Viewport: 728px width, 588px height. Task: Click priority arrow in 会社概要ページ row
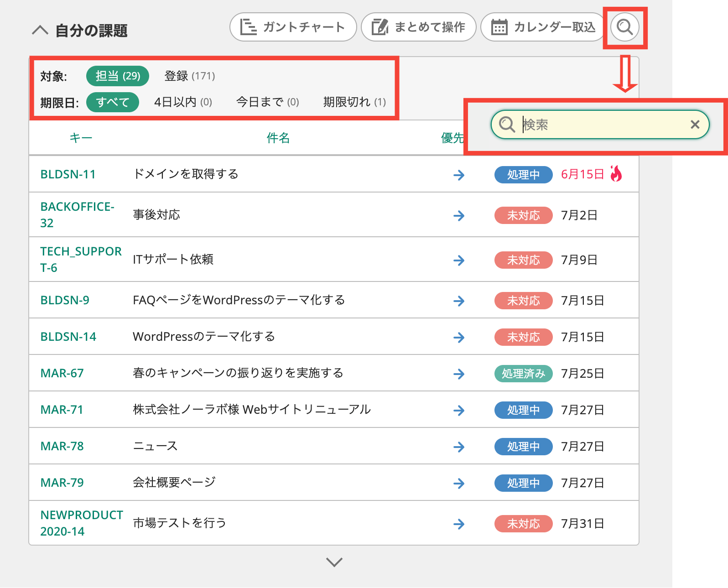(459, 483)
